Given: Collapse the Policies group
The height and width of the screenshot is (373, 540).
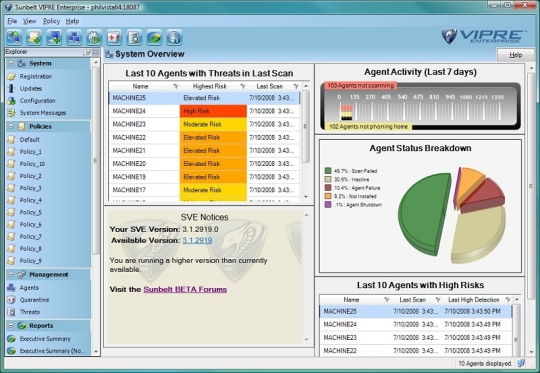Looking at the screenshot, I should pos(11,126).
